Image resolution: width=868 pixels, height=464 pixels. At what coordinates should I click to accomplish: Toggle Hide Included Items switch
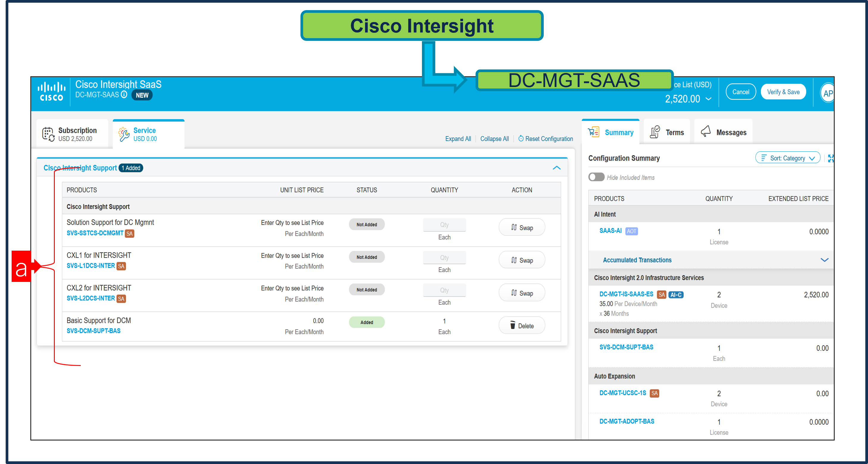[x=596, y=177]
